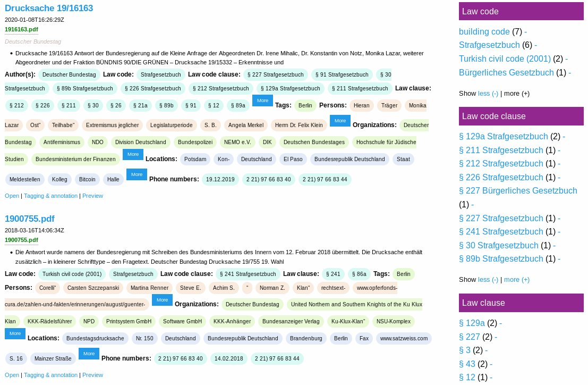Open the 1916163.pdf green file link
This screenshot has height=385, width=588.
point(21,29)
